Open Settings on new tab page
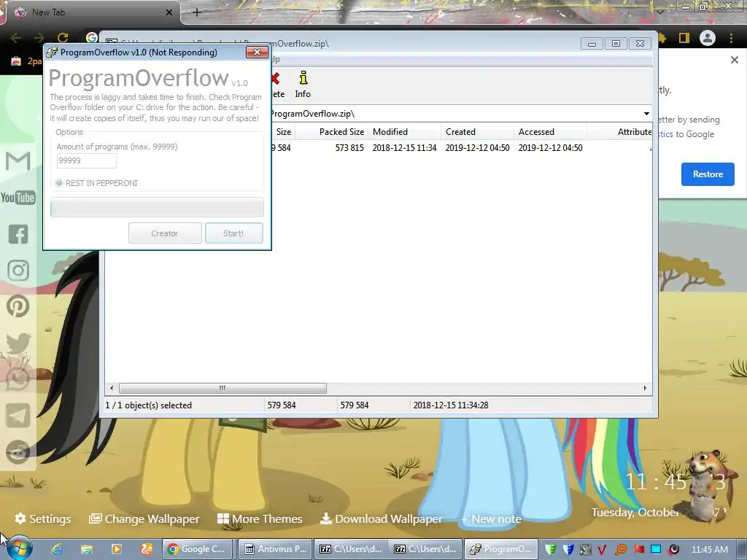The width and height of the screenshot is (747, 560). coord(43,518)
